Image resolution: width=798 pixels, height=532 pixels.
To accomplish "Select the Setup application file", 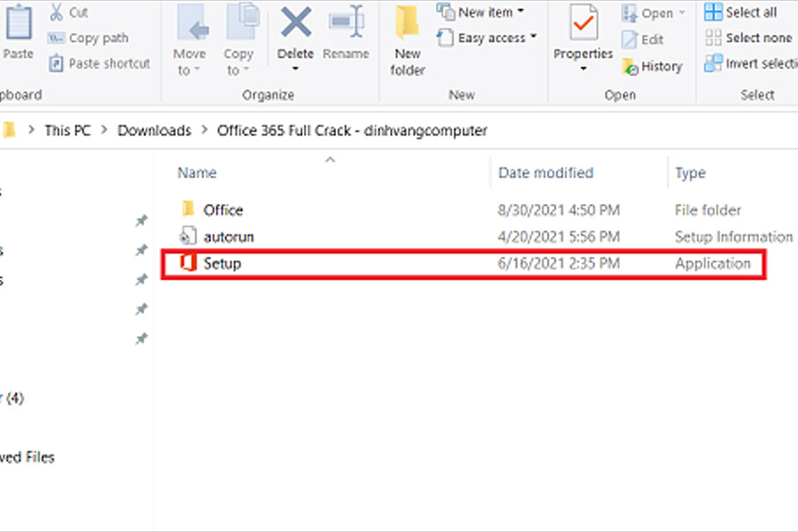I will tap(222, 263).
